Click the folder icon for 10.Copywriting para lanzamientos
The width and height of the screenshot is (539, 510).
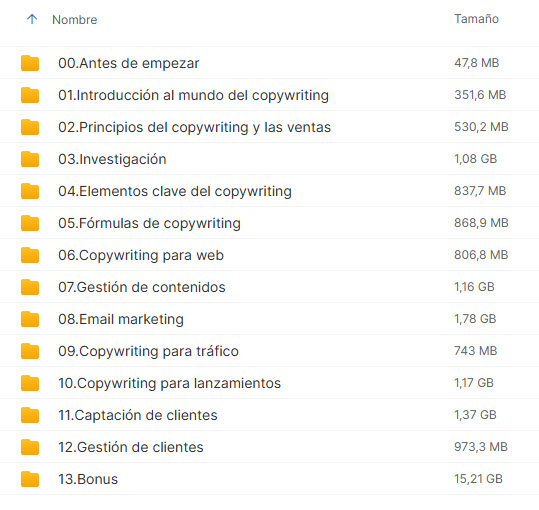point(30,382)
